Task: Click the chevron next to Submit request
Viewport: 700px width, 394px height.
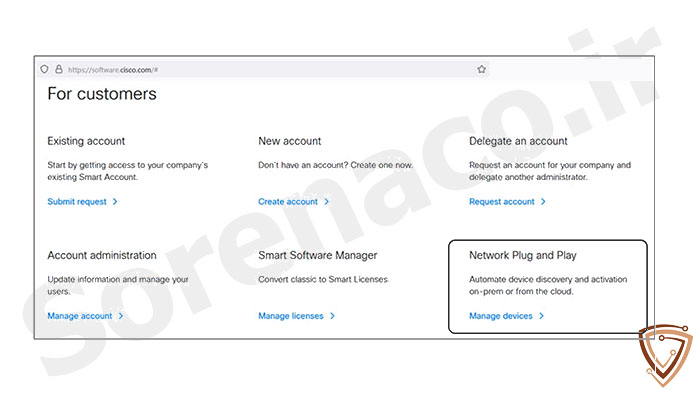Action: click(x=115, y=202)
